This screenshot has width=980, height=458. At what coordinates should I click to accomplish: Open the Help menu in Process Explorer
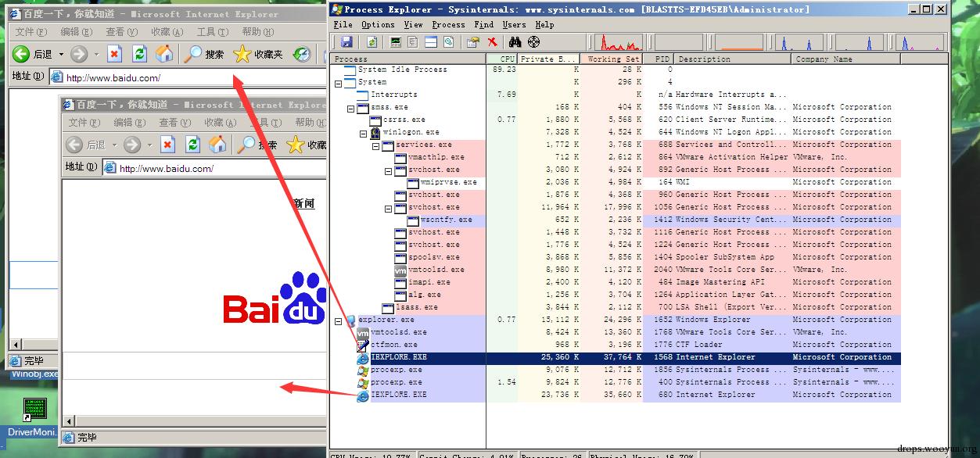(544, 24)
